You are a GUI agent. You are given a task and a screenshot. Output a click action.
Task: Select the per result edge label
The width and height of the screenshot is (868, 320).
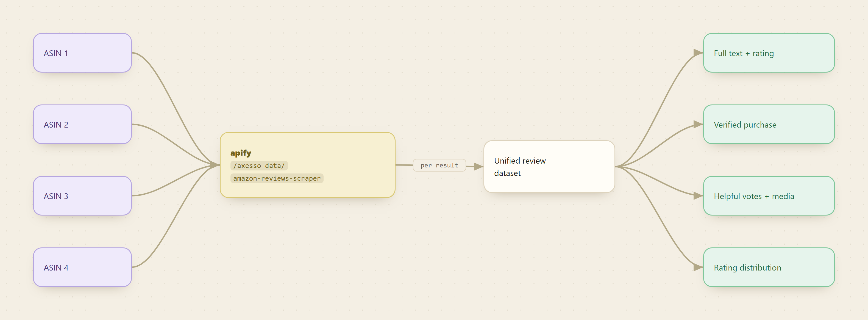pos(439,165)
